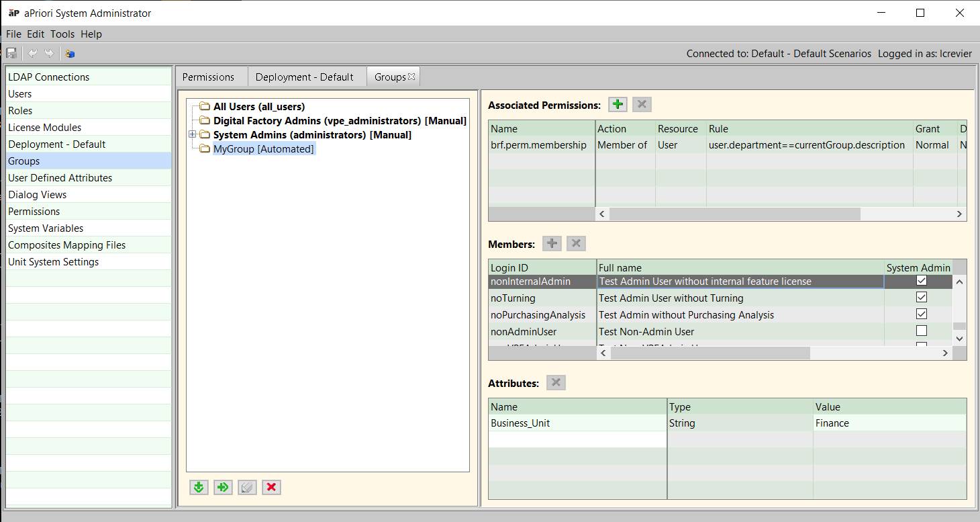Switch to the Deployment - Default tab
Image resolution: width=980 pixels, height=522 pixels.
click(304, 77)
